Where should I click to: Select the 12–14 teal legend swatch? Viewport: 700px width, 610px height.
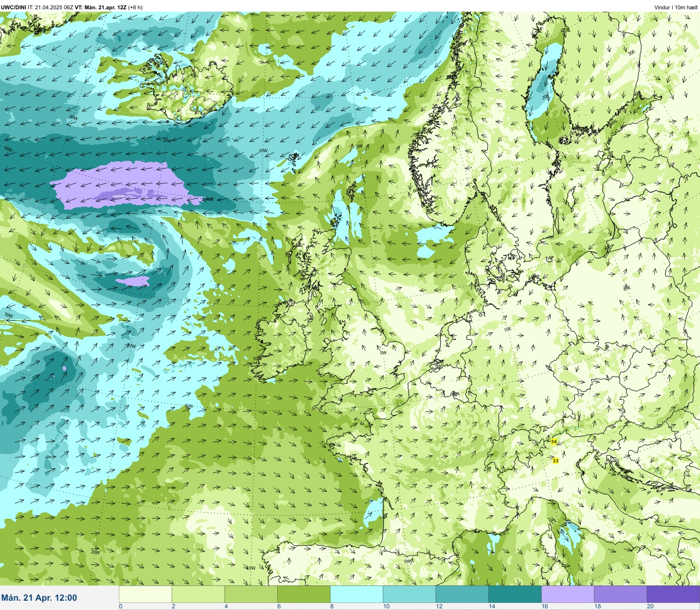462,594
